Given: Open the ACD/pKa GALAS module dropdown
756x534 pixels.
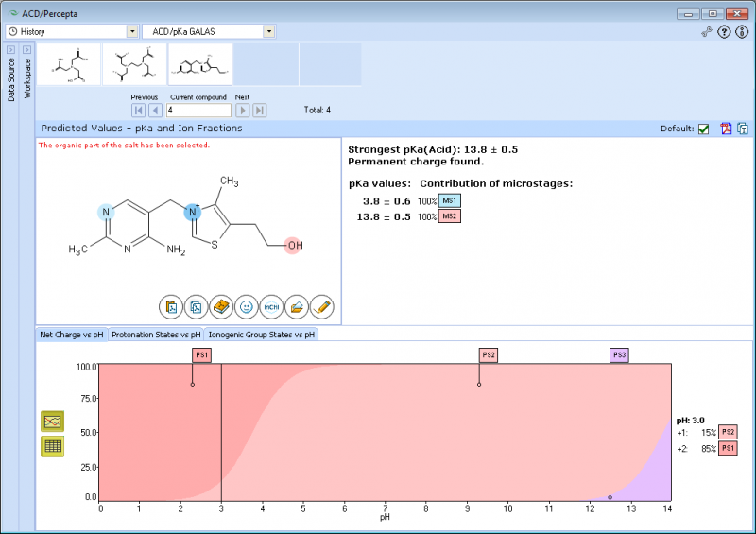Looking at the screenshot, I should pos(269,32).
